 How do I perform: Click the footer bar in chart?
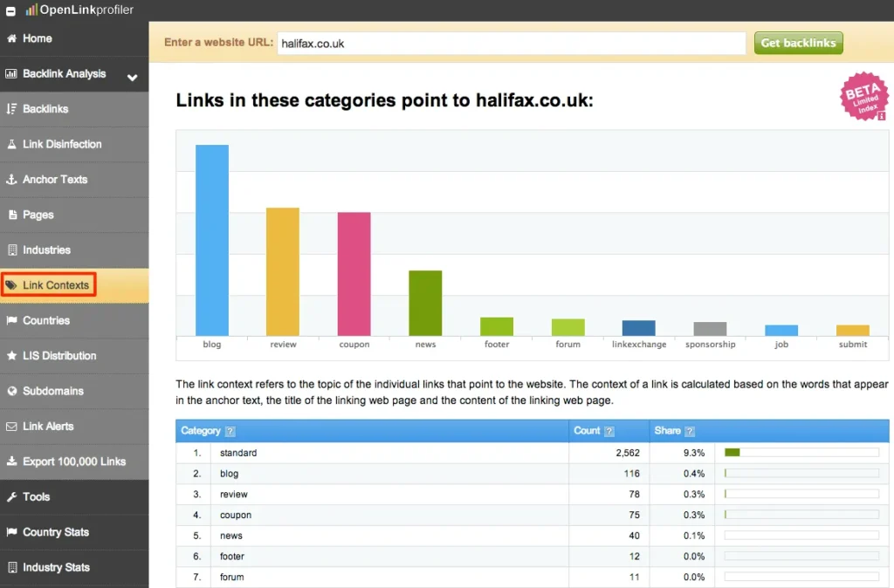[497, 326]
